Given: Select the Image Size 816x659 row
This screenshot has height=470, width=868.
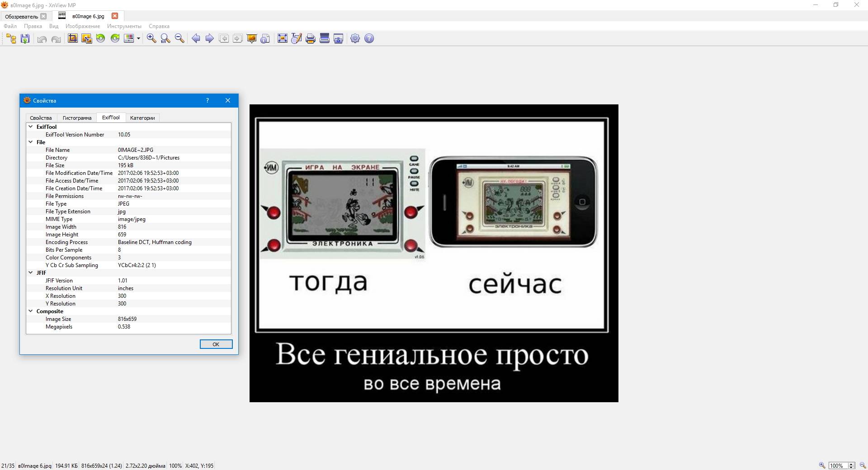Looking at the screenshot, I should click(x=128, y=319).
